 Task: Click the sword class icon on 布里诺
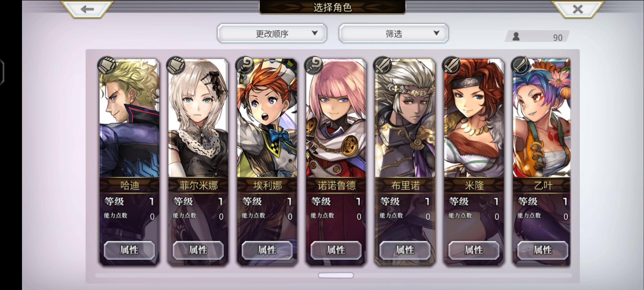382,65
